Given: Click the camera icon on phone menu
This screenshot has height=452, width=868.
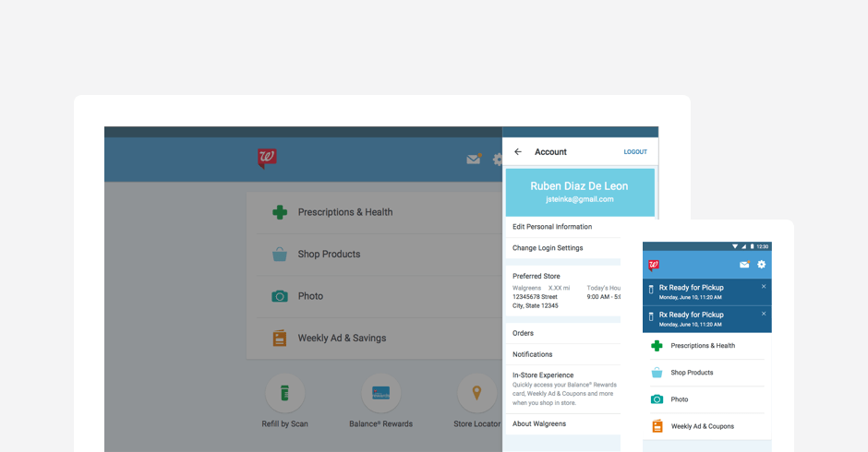Looking at the screenshot, I should 657,399.
